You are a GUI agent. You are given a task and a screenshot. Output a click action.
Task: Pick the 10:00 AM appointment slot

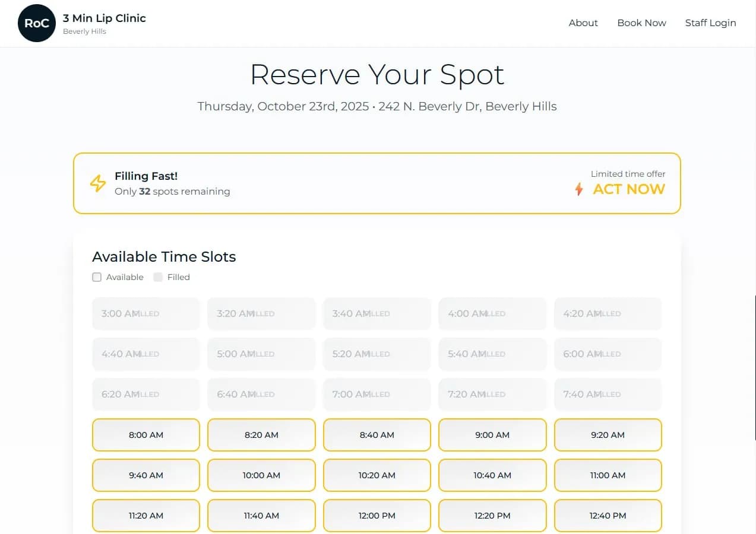[x=261, y=475]
